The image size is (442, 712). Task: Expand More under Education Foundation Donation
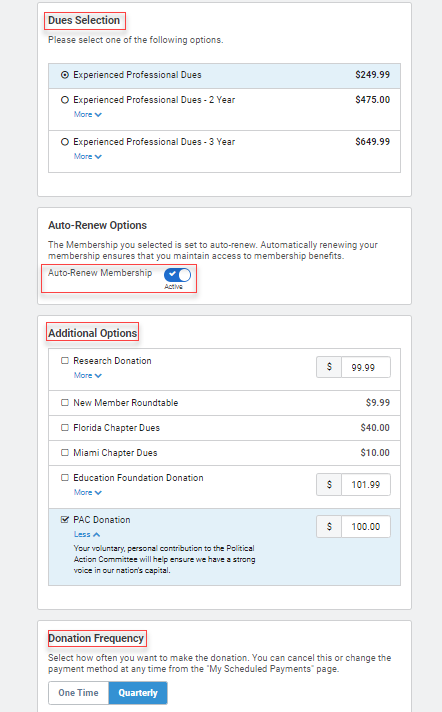pyautogui.click(x=88, y=493)
